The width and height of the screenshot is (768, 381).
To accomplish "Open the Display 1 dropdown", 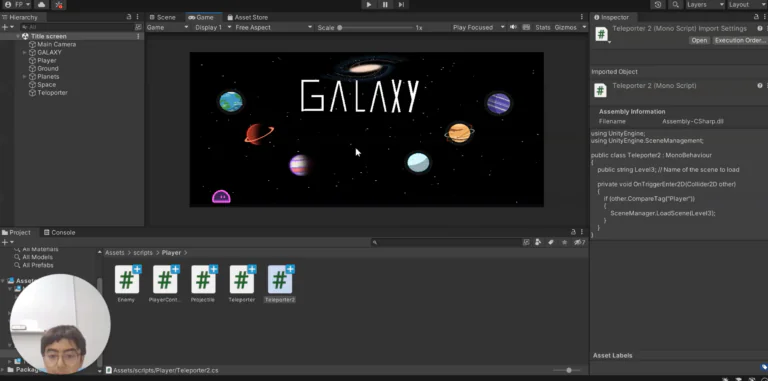I will [x=213, y=27].
